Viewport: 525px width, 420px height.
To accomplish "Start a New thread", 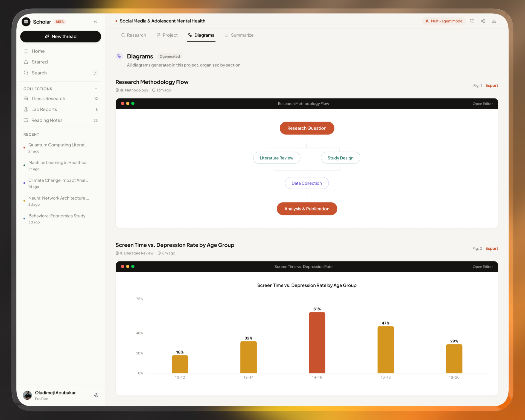I will click(x=61, y=37).
